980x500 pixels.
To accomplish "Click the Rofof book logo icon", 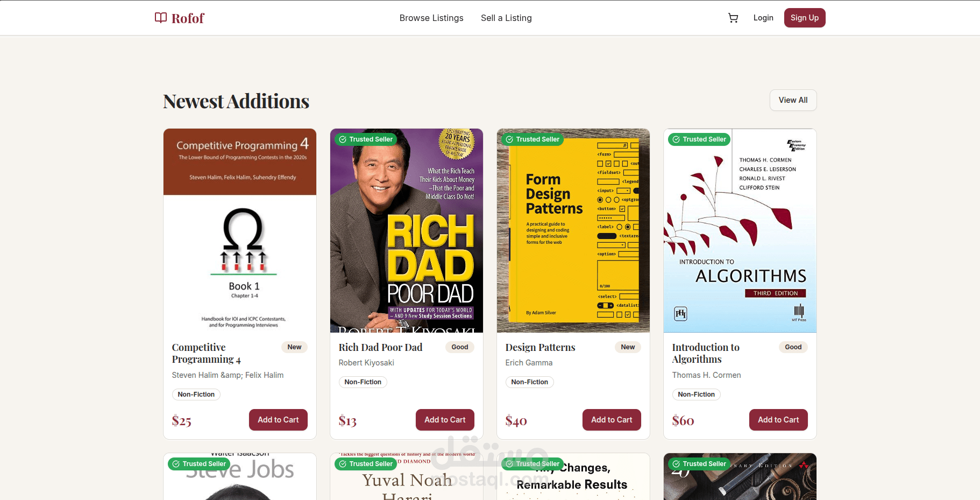I will pos(160,18).
